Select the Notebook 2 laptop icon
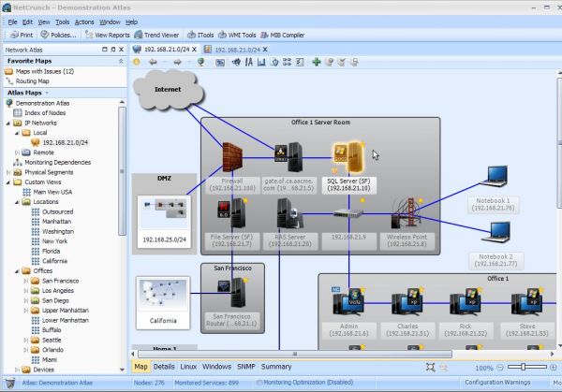Viewport: 562px width, 392px height. pos(496,232)
